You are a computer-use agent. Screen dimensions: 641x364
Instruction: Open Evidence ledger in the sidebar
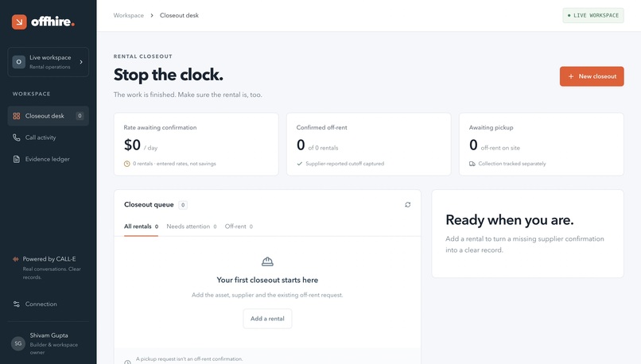[49, 159]
